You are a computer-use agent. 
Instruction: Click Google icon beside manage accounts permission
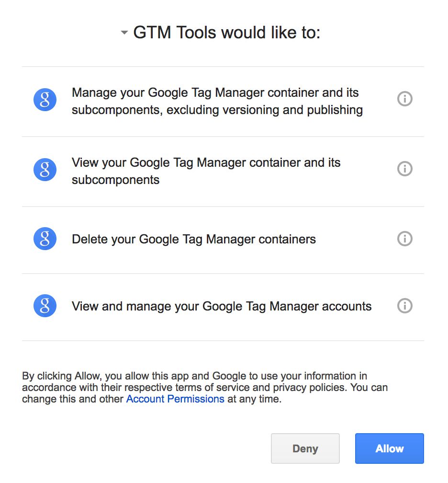45,306
